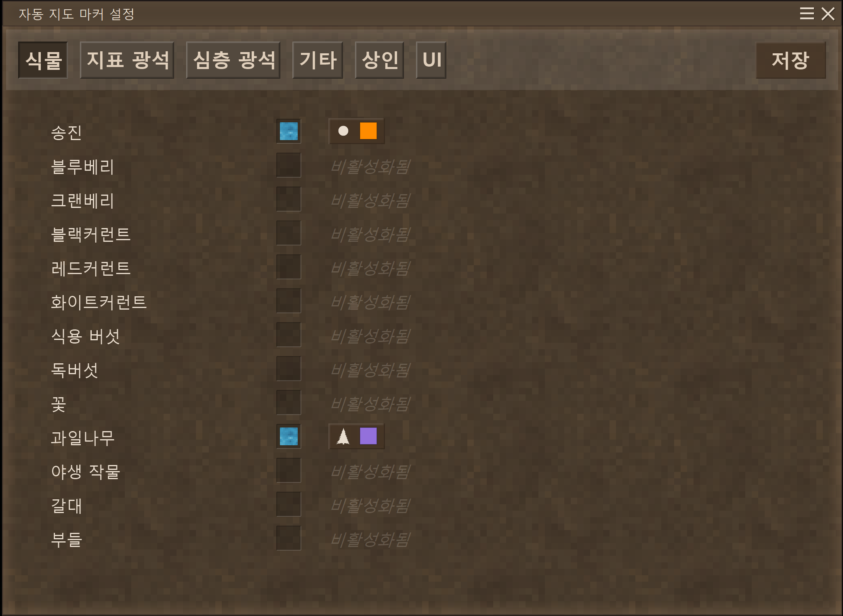Enable the 크랜베리 marker checkbox

(x=289, y=199)
